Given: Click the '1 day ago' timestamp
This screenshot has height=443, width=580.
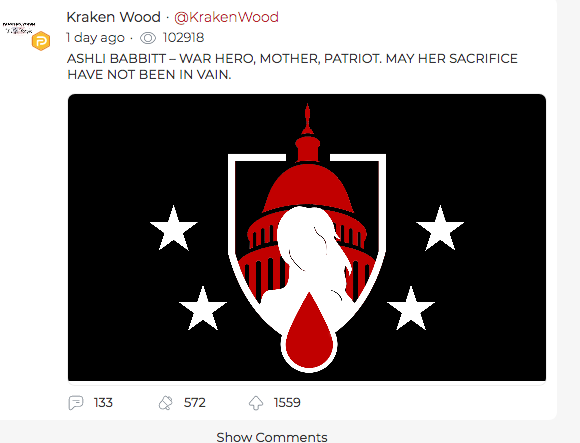Looking at the screenshot, I should (95, 38).
